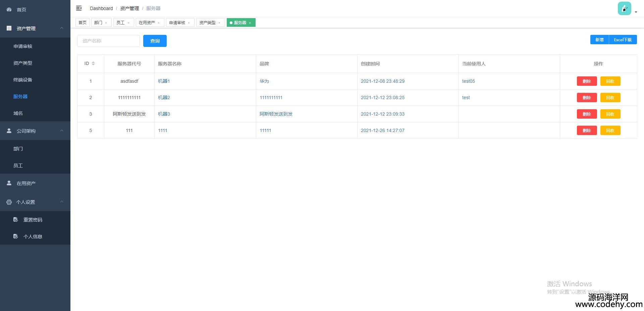Download data with Excel下载 button
This screenshot has height=311, width=644.
[623, 40]
